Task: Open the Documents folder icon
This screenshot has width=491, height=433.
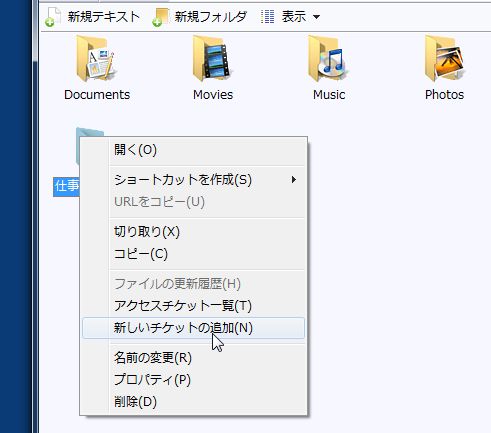Action: tap(96, 59)
